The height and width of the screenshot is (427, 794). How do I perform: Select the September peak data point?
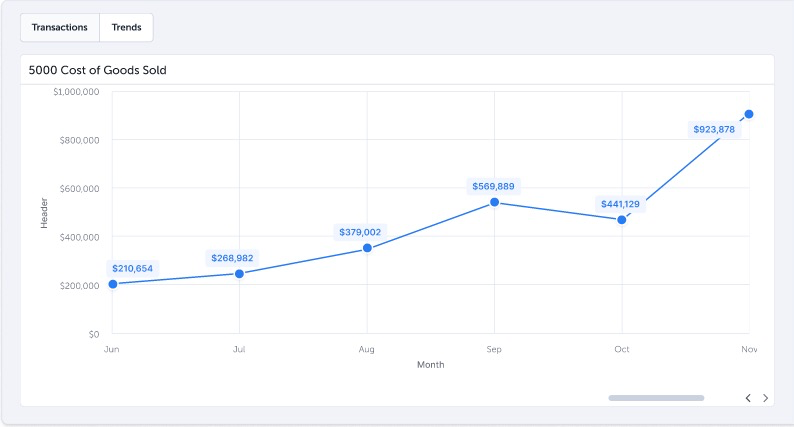tap(494, 202)
